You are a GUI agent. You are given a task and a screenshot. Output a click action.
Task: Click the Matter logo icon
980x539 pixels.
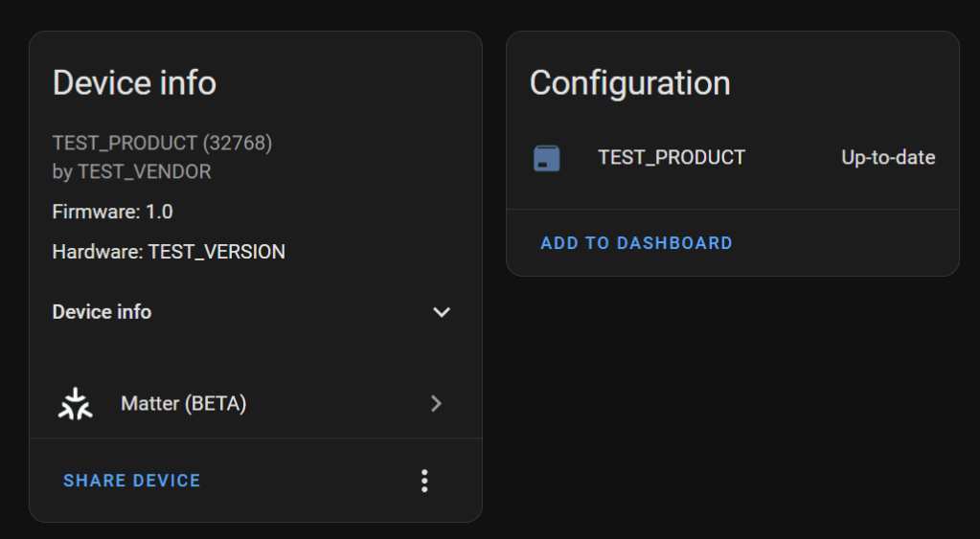(x=75, y=404)
